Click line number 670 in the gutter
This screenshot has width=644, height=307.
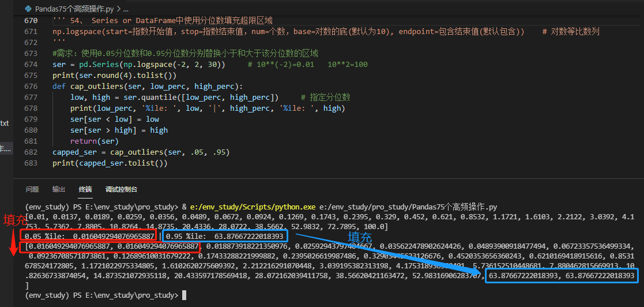tap(31, 21)
